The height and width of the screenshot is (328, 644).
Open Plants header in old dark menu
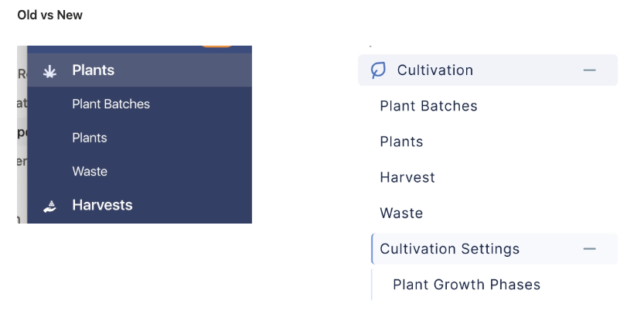pyautogui.click(x=140, y=70)
